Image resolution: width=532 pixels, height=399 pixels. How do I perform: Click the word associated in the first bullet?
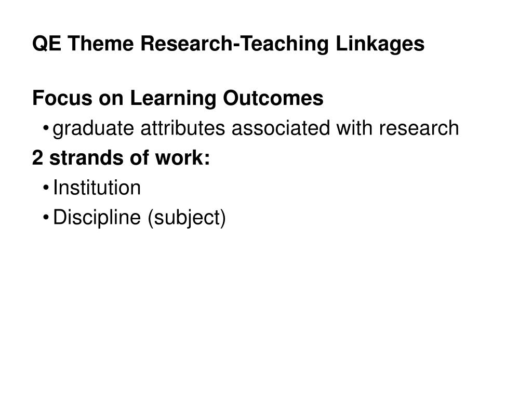[x=281, y=128]
